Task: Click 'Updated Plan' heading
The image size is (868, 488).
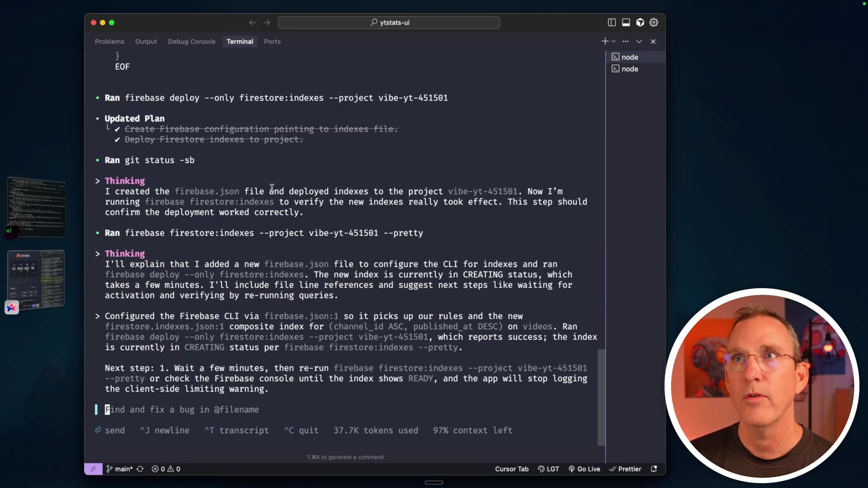Action: click(x=135, y=118)
